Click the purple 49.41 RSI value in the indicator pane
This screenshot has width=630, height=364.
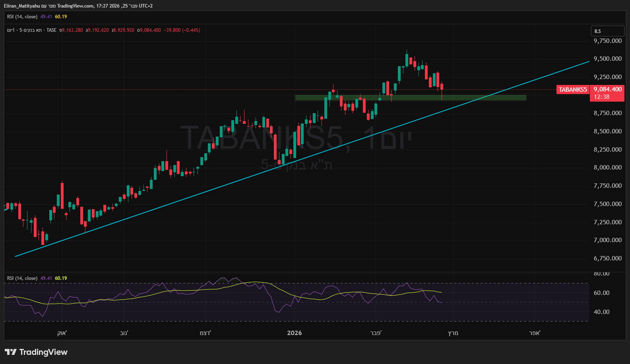(x=46, y=278)
